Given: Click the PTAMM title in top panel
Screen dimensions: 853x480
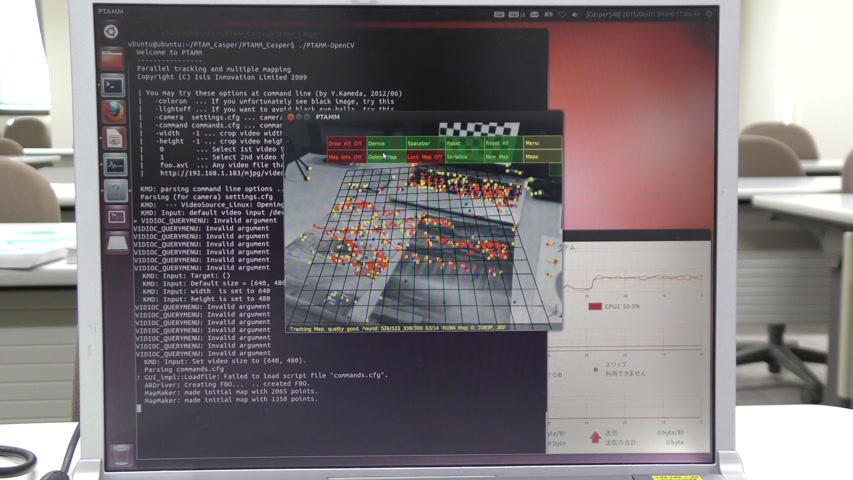Looking at the screenshot, I should click(110, 11).
